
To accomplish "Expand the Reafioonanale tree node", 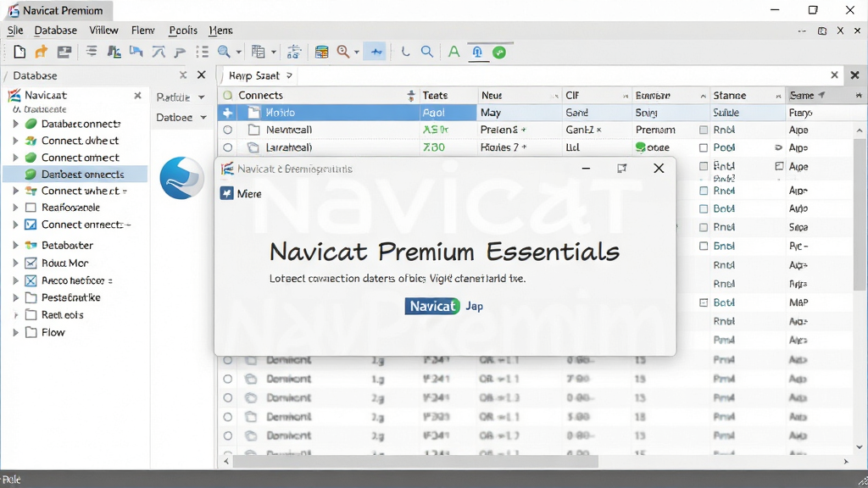I will [15, 208].
